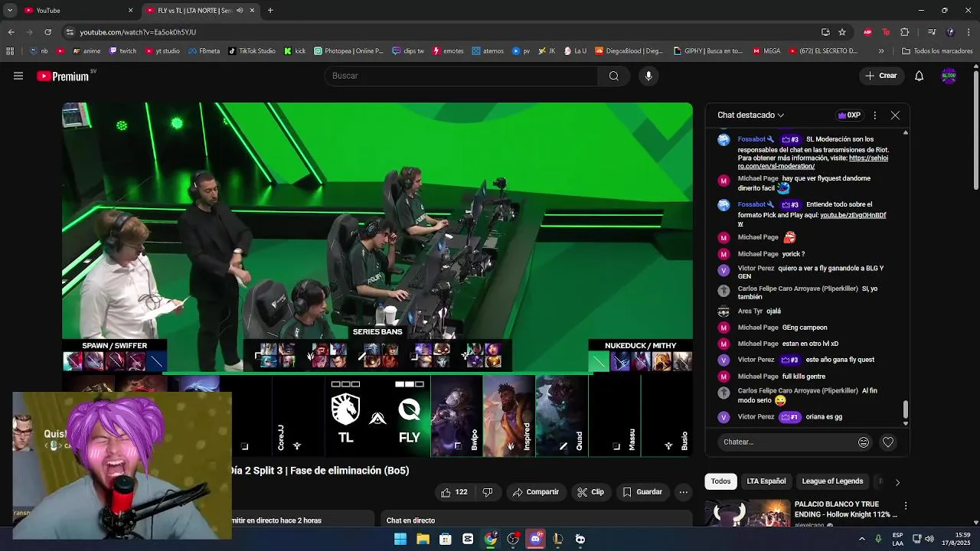Screen dimensions: 980x551
Task: Go to YouTube Premium home logo
Action: point(63,77)
